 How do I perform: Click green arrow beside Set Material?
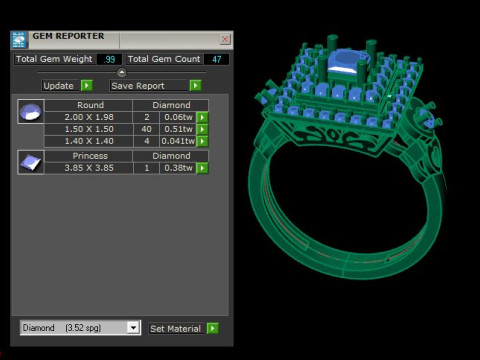click(x=213, y=328)
